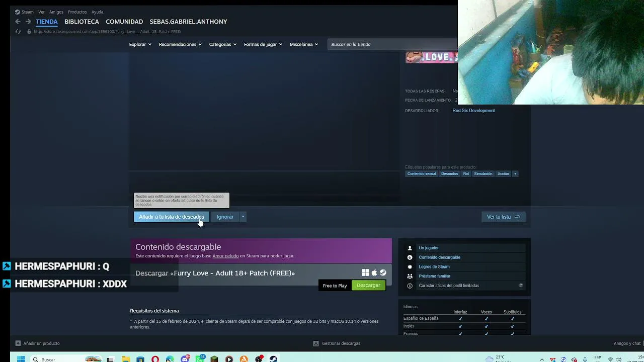The height and width of the screenshot is (362, 644).
Task: Open the Amor peludo base game link
Action: [225, 256]
